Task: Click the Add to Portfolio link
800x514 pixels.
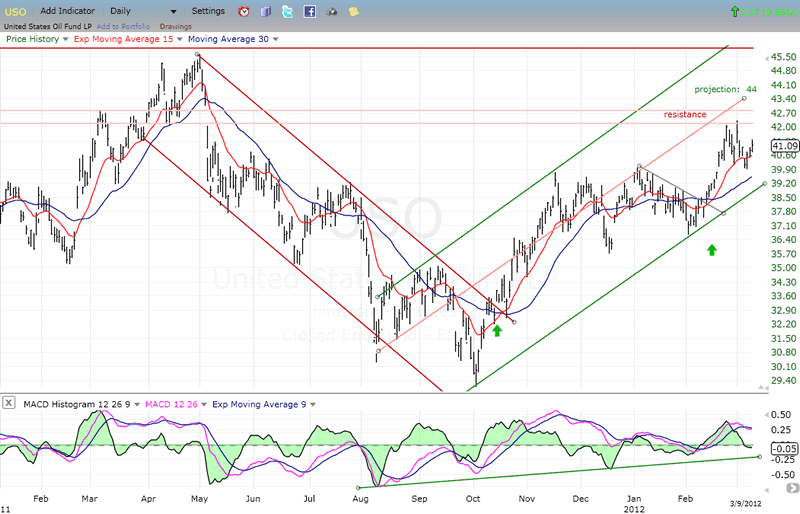Action: 125,26
